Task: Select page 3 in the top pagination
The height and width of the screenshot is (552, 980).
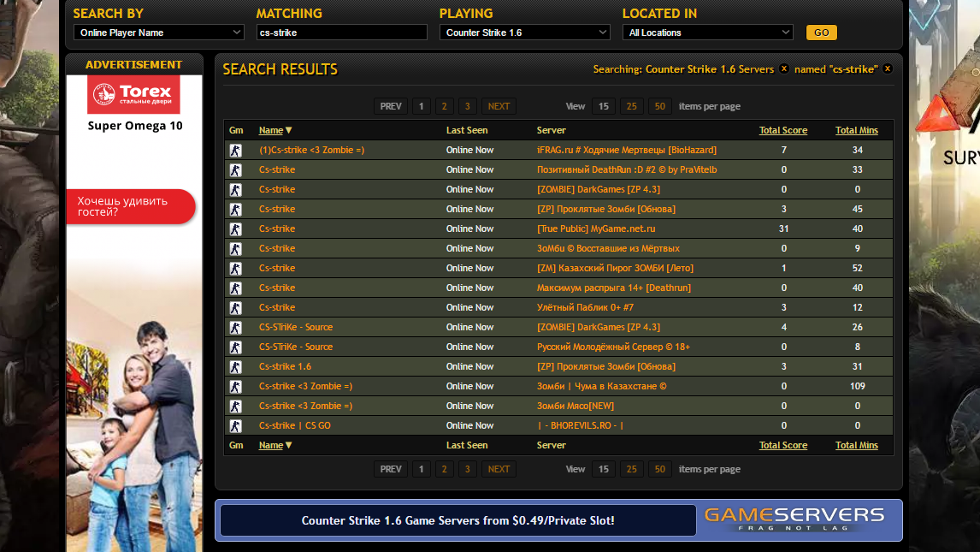Action: point(468,106)
